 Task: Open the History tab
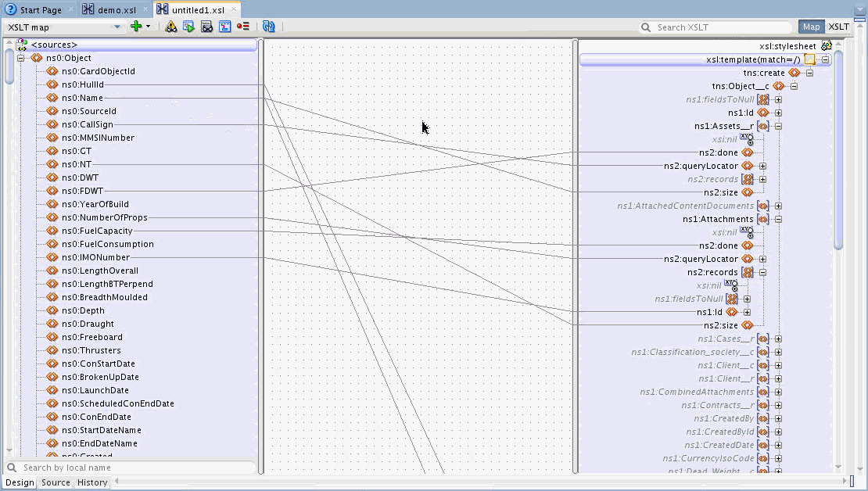coord(92,482)
